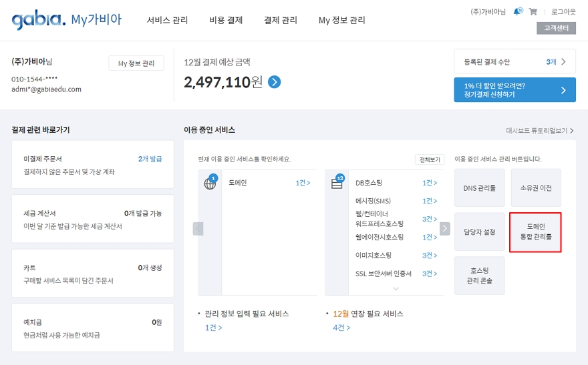Open 비용 결제 menu
Screen dimensions: 588x365
tap(226, 20)
